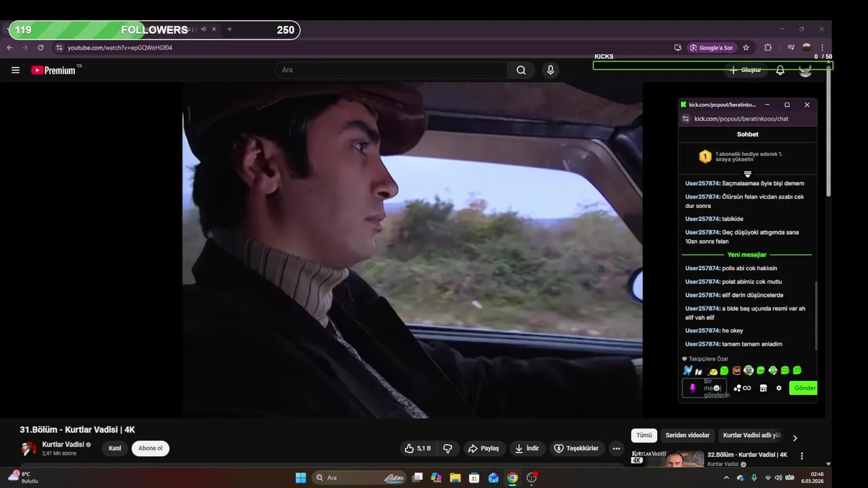Image resolution: width=868 pixels, height=488 pixels.
Task: Focus the YouTube 'Ara' search field
Action: [391, 70]
